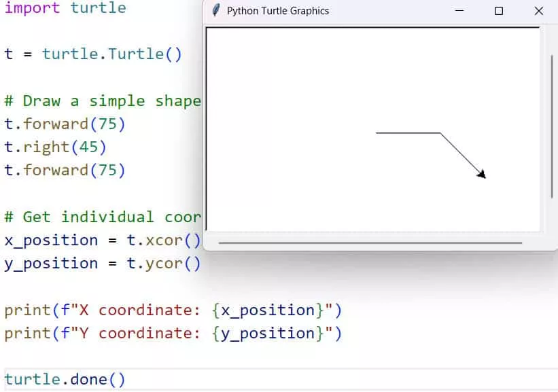Screen dimensions: 558x392
Task: Place cursor in the 'x_position = t.xcor()' line
Action: pos(102,240)
